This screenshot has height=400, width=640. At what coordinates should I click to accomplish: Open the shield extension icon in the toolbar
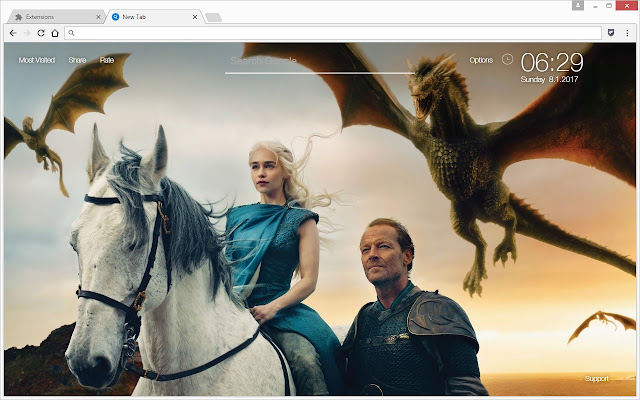[611, 33]
